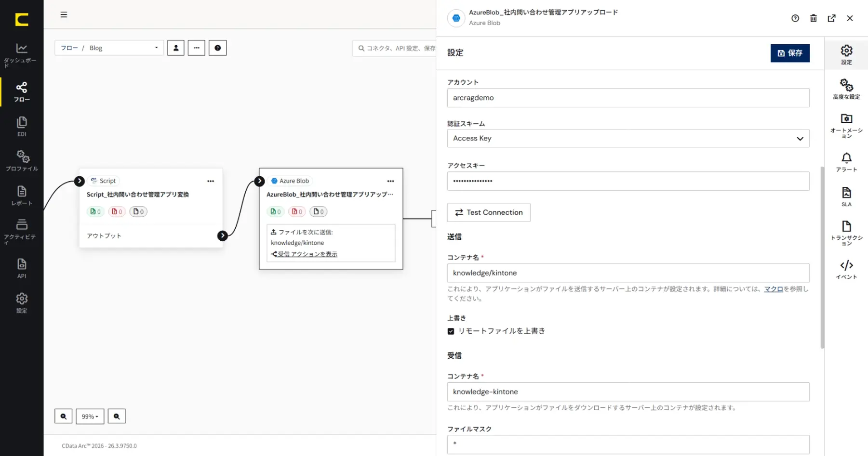868x456 pixels.
Task: Open the Report (レポート) sidebar item
Action: tap(22, 196)
